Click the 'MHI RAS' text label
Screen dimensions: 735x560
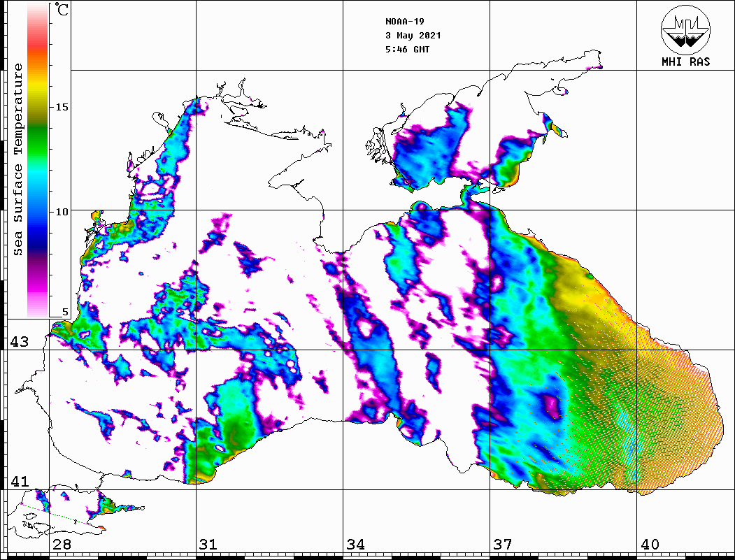[x=685, y=62]
